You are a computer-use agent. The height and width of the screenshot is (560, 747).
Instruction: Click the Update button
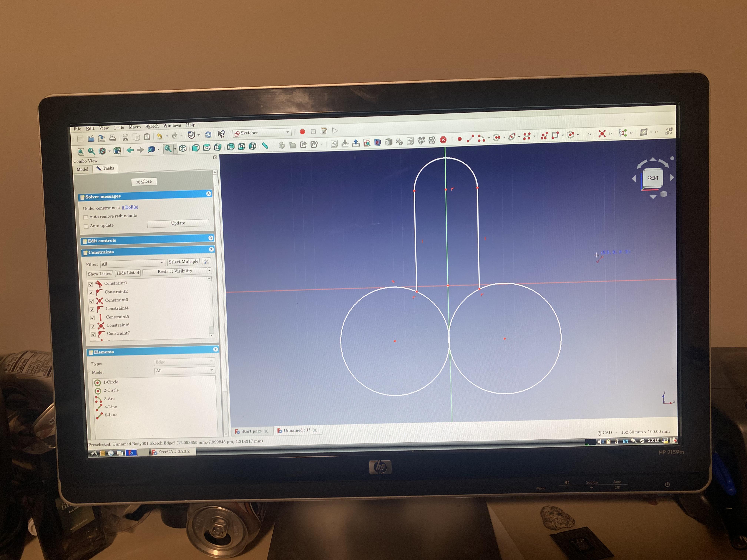(x=178, y=223)
